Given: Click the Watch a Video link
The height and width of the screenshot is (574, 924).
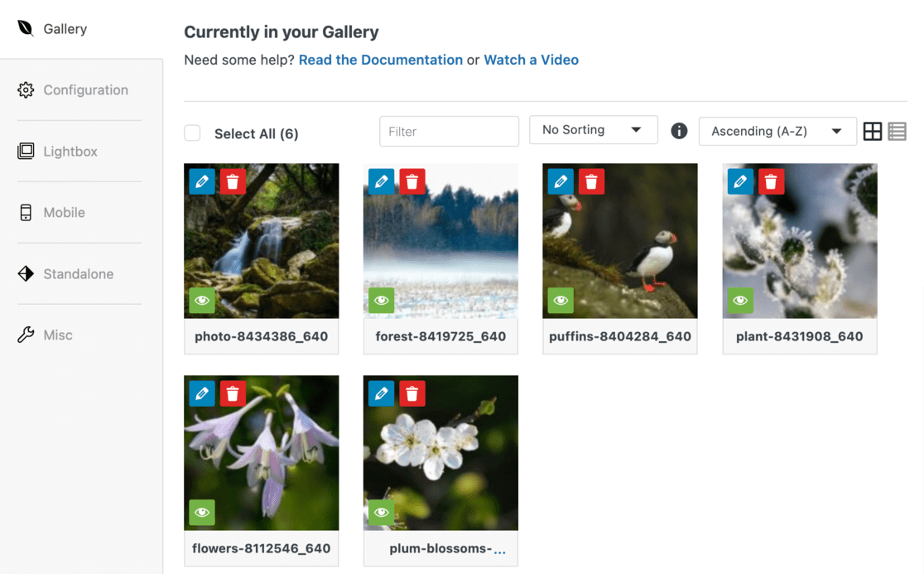Looking at the screenshot, I should [531, 60].
